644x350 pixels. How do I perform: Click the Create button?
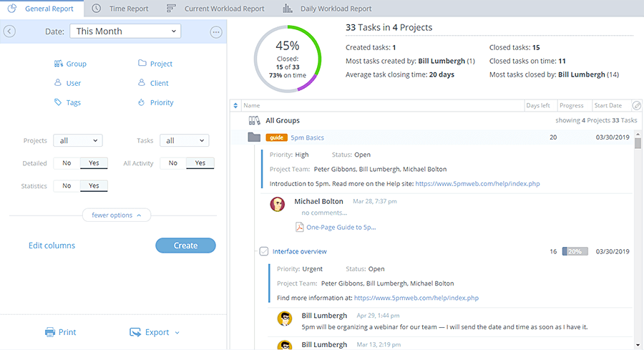click(185, 246)
